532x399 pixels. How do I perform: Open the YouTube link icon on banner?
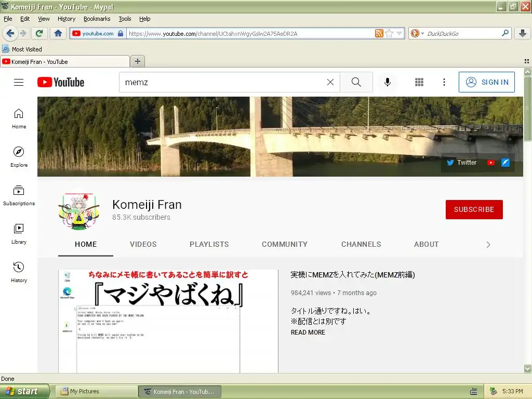(x=490, y=163)
